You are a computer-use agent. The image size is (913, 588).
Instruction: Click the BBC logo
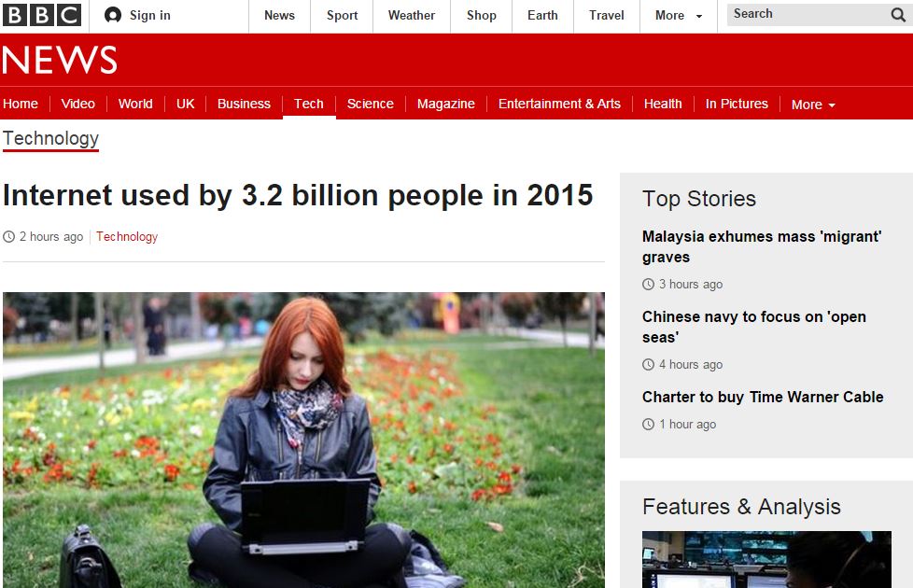[x=42, y=15]
